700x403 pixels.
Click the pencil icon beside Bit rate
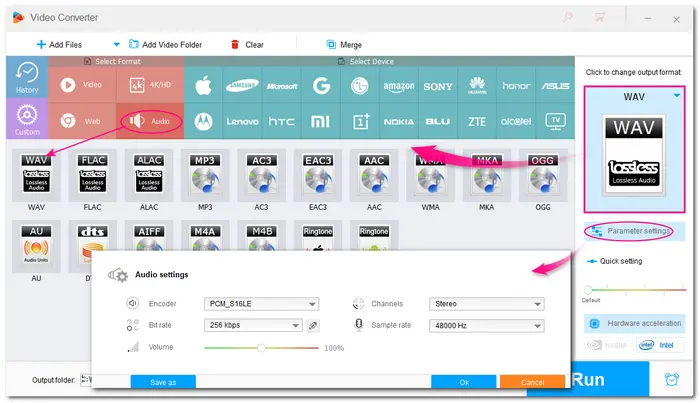(313, 325)
